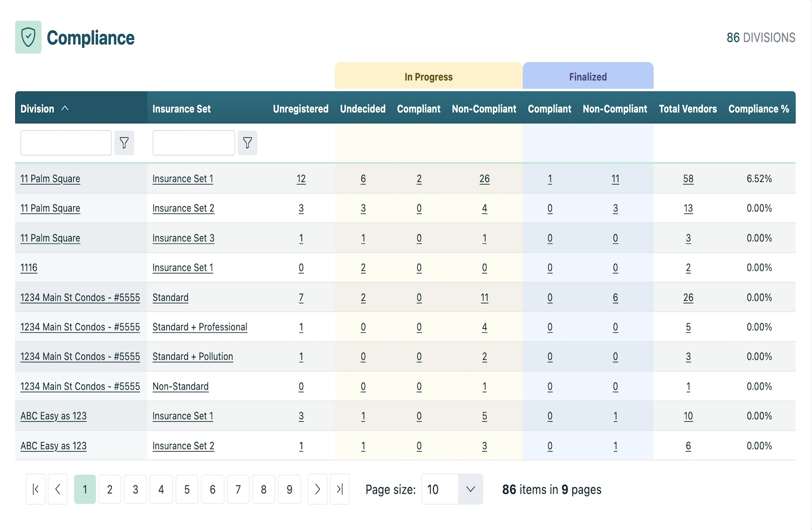Click the Compliance shield icon
The height and width of the screenshot is (530, 812).
(28, 37)
